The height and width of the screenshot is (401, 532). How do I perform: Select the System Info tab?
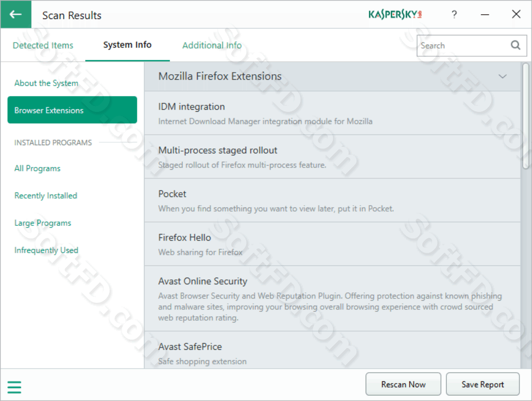pos(127,45)
